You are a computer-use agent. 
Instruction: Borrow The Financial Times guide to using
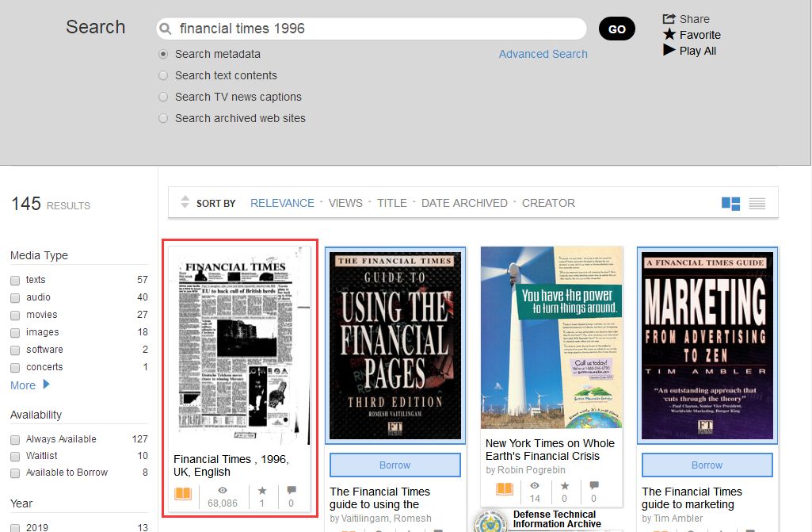395,465
